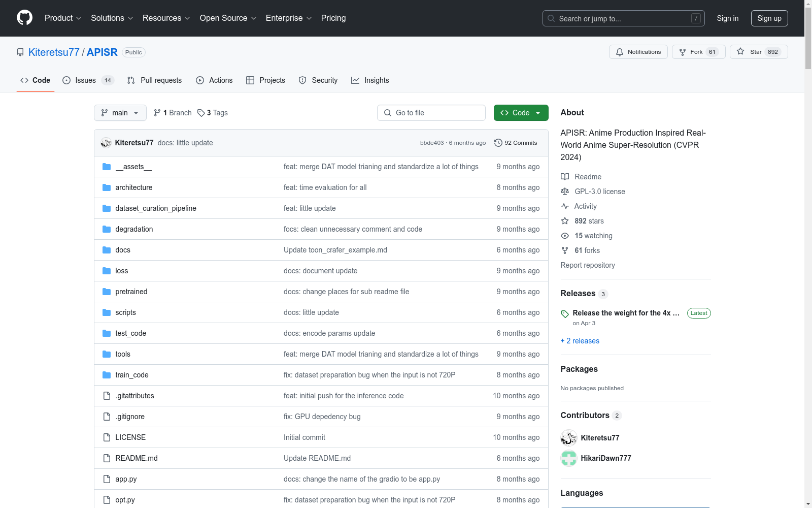Open the test_code folder
The width and height of the screenshot is (812, 508).
(131, 333)
